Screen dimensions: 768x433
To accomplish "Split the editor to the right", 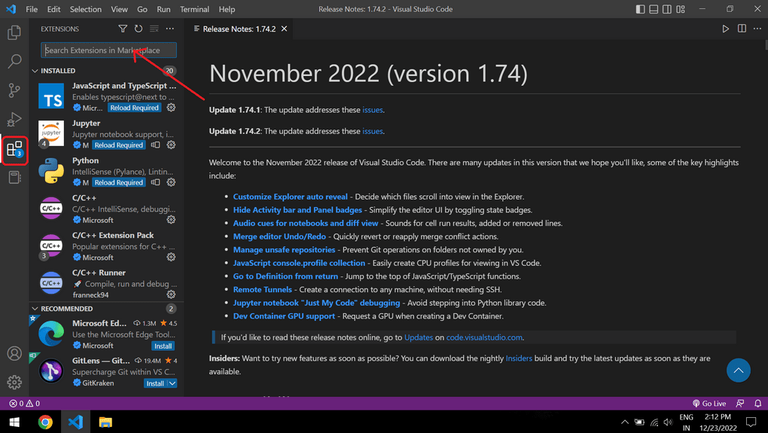I will [x=742, y=29].
